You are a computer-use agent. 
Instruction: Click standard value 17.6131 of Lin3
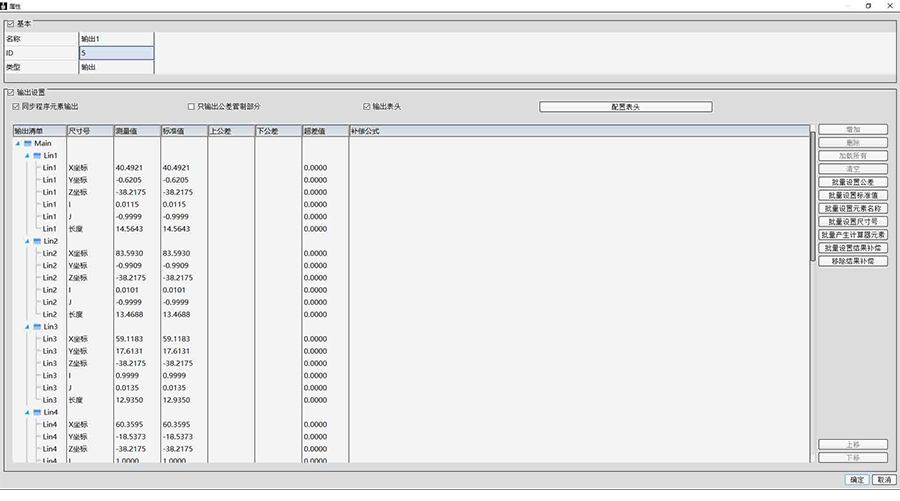(176, 351)
